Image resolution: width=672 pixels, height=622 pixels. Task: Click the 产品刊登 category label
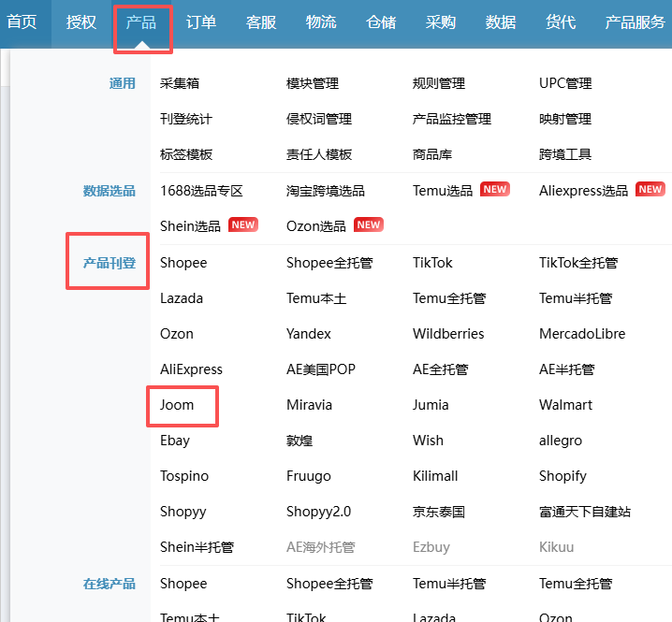(110, 263)
